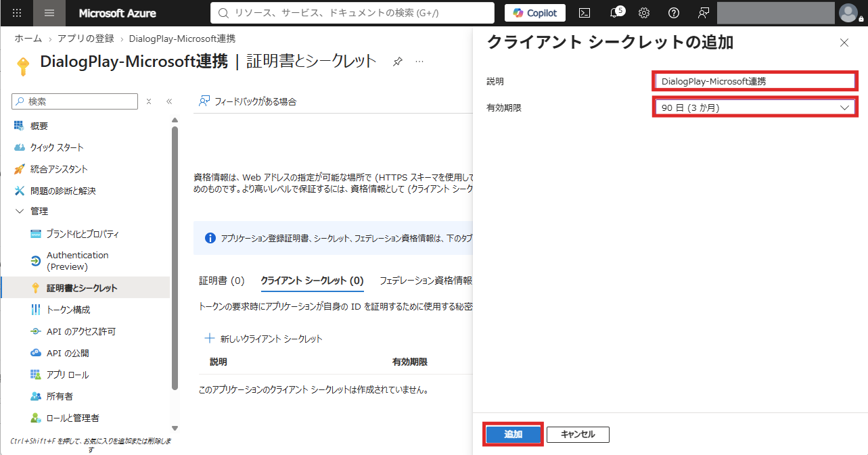This screenshot has width=868, height=455.
Task: Switch to クライアント シークレット (0) tab
Action: [x=312, y=281]
